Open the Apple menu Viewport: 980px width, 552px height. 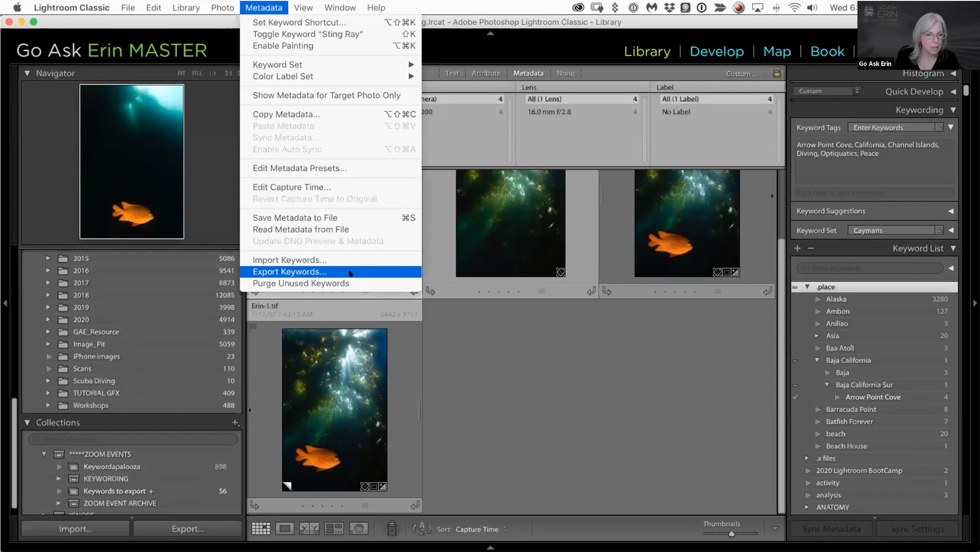[x=17, y=8]
